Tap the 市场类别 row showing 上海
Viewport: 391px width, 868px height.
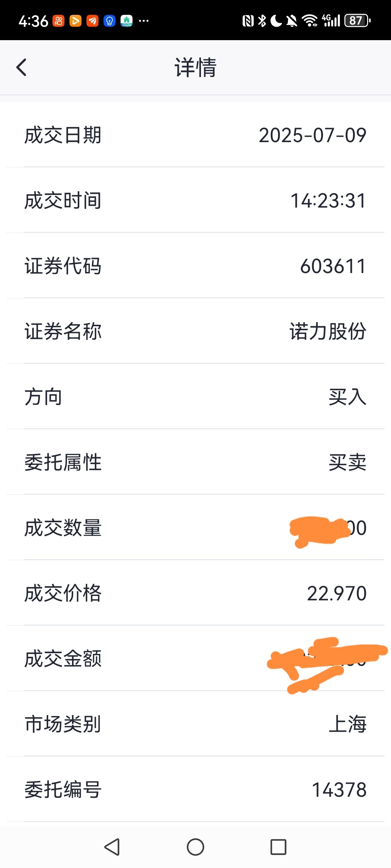click(x=195, y=724)
